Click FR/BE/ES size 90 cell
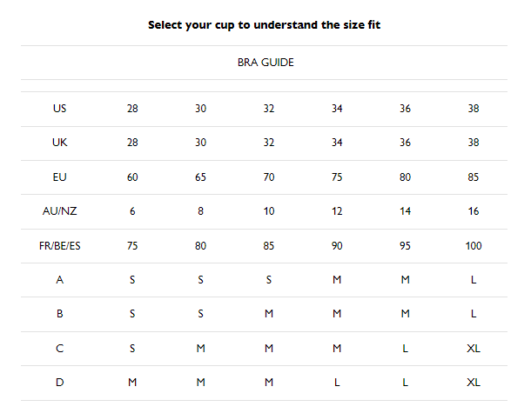The width and height of the screenshot is (531, 420). 337,246
